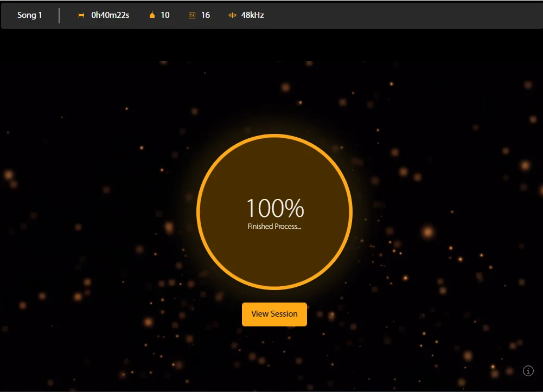Click the value 10 in header
The height and width of the screenshot is (392, 543).
[165, 15]
